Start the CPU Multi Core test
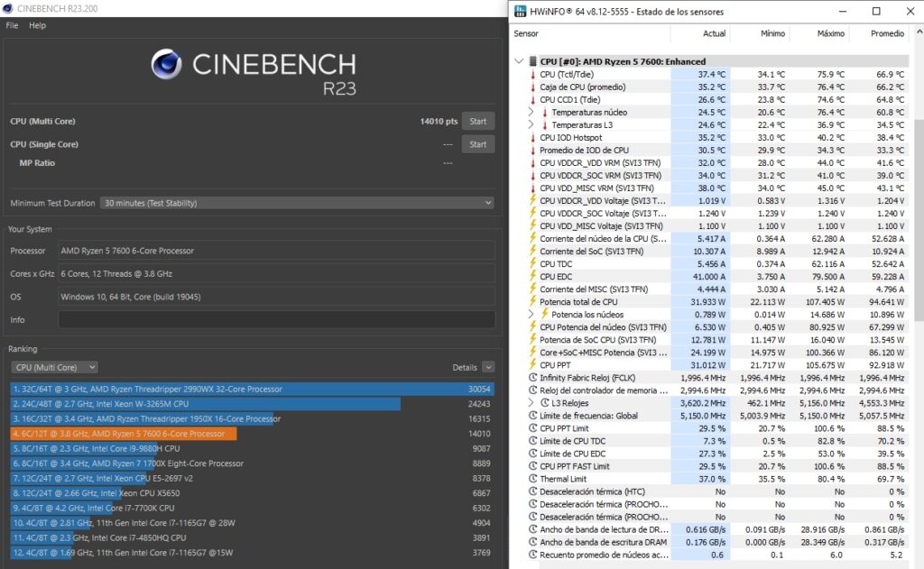The image size is (924, 569). pyautogui.click(x=478, y=122)
